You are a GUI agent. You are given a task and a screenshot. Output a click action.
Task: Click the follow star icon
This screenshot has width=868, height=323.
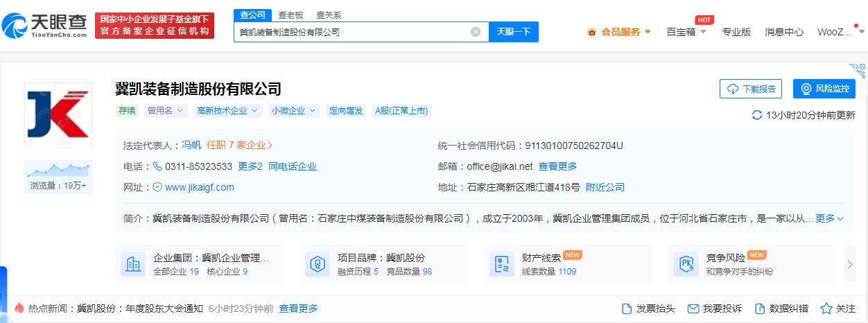tap(826, 308)
